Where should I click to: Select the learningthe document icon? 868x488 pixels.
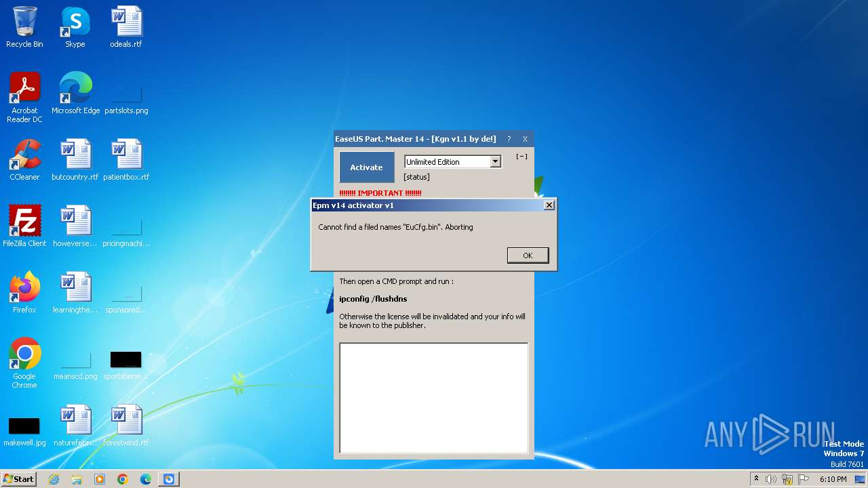pos(75,293)
